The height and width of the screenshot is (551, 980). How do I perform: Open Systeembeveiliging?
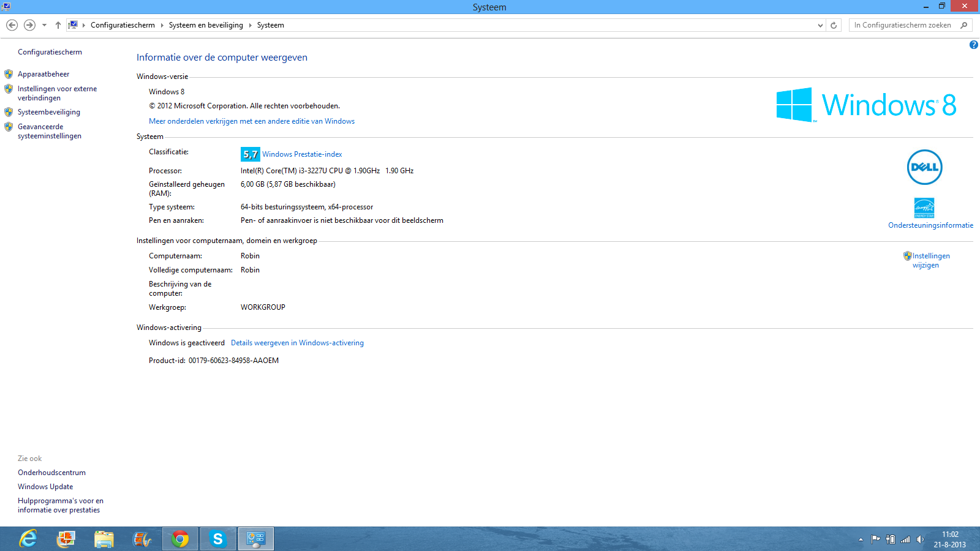[x=49, y=112]
